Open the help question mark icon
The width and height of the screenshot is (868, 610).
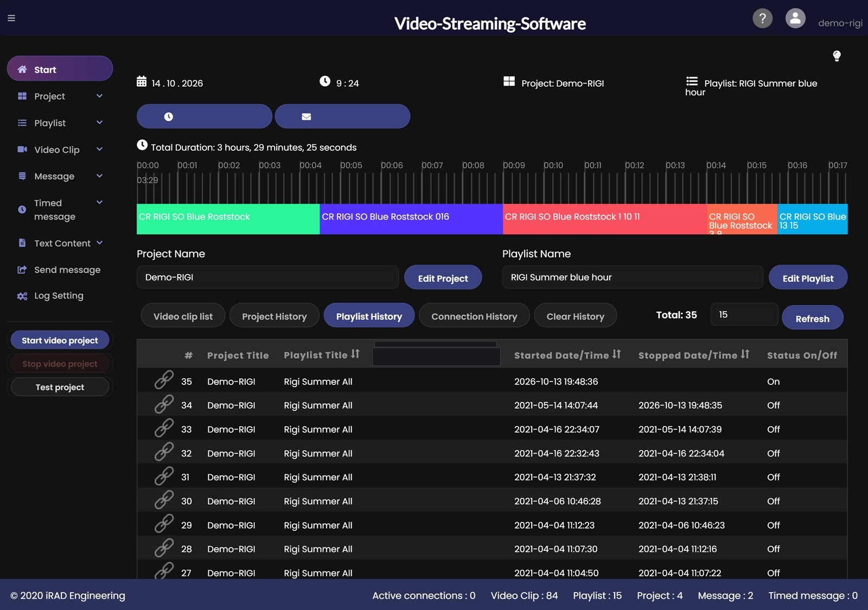point(762,18)
